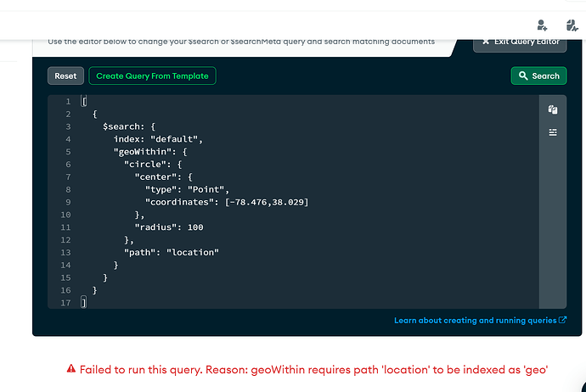Click Create Query From Template
Image resolution: width=586 pixels, height=392 pixels.
click(x=153, y=76)
